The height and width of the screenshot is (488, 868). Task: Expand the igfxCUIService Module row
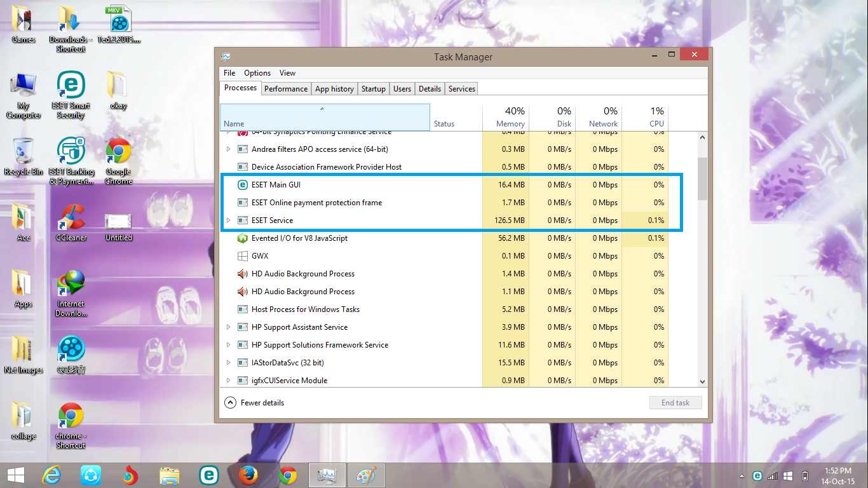(229, 381)
